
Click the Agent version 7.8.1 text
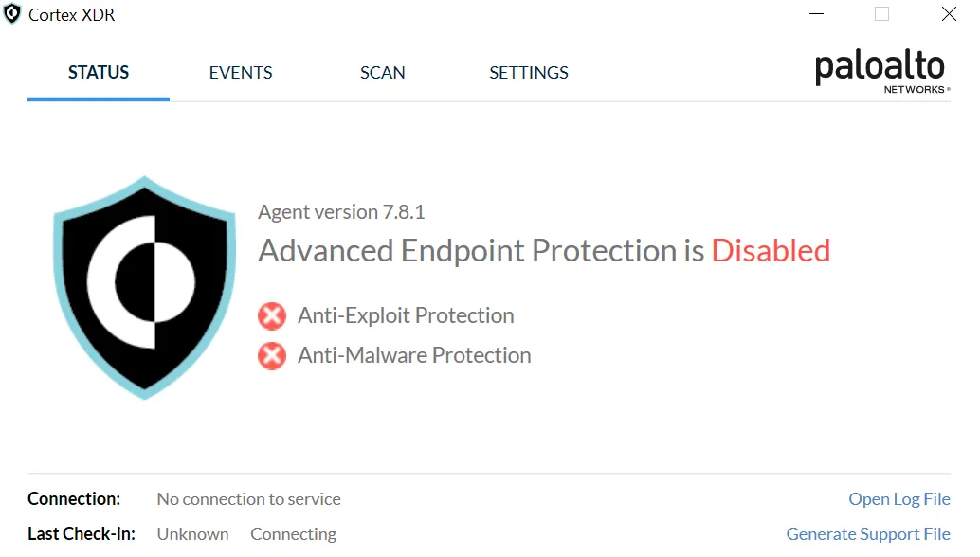[341, 212]
